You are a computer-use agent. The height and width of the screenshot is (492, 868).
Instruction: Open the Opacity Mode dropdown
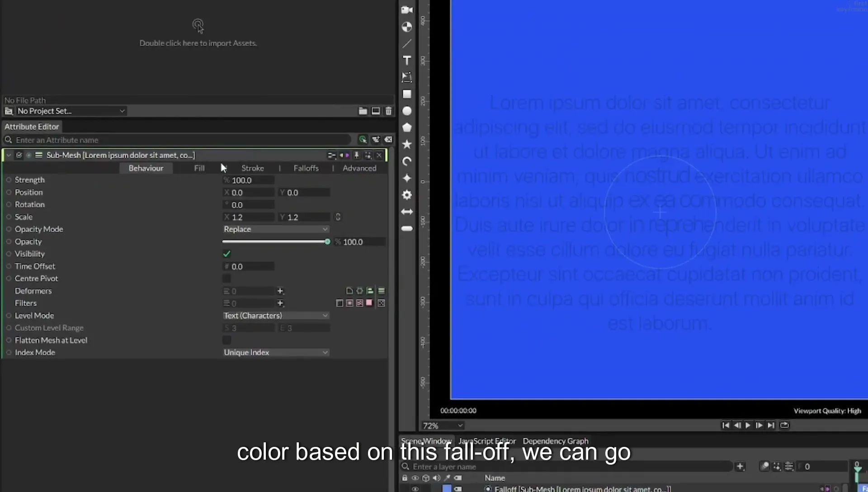275,229
